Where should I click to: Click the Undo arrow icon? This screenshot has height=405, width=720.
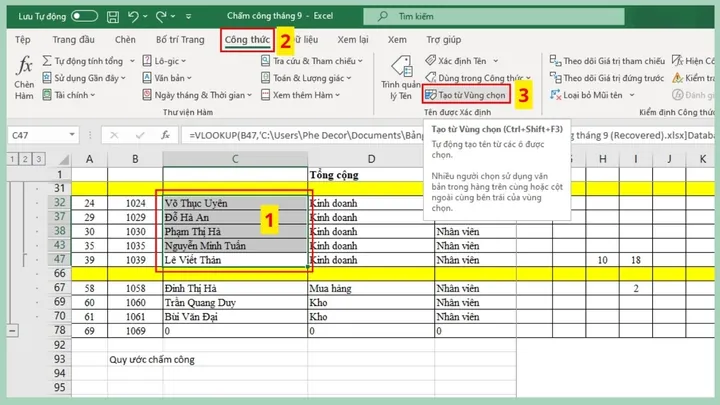coord(133,17)
